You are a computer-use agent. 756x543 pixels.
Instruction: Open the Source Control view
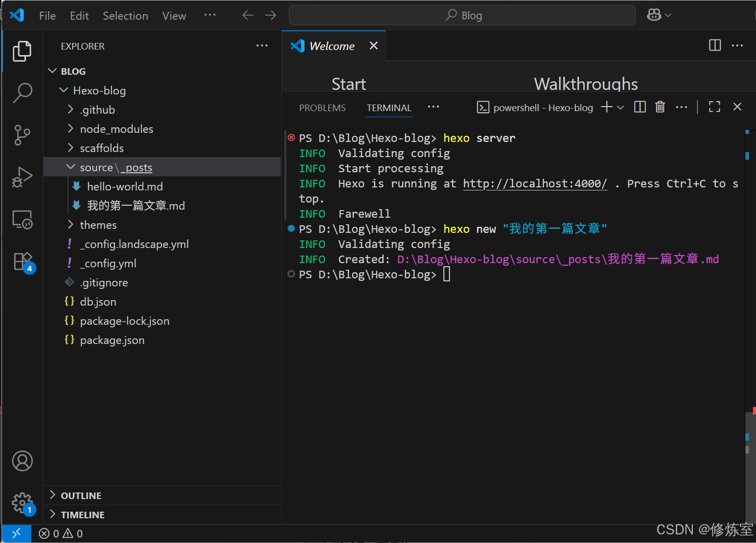(x=22, y=135)
